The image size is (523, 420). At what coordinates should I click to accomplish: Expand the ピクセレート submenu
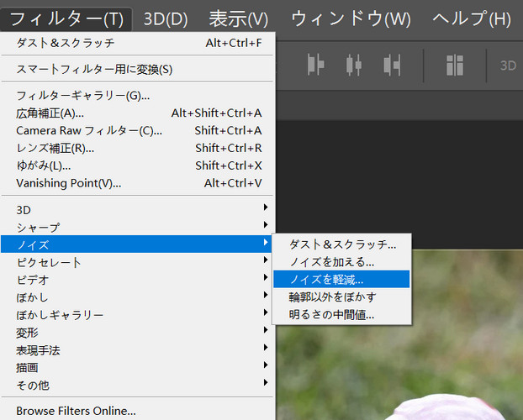pyautogui.click(x=138, y=262)
